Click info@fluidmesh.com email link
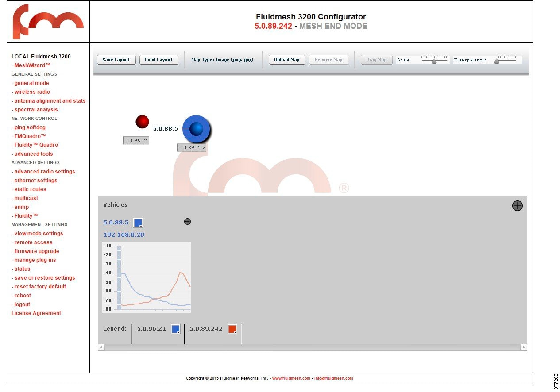The image size is (560, 392). (334, 378)
